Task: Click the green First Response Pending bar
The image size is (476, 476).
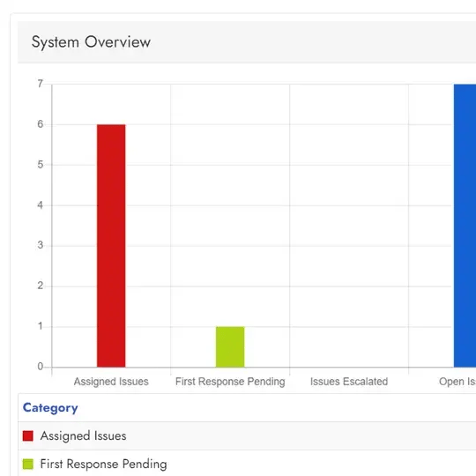Action: coord(230,346)
